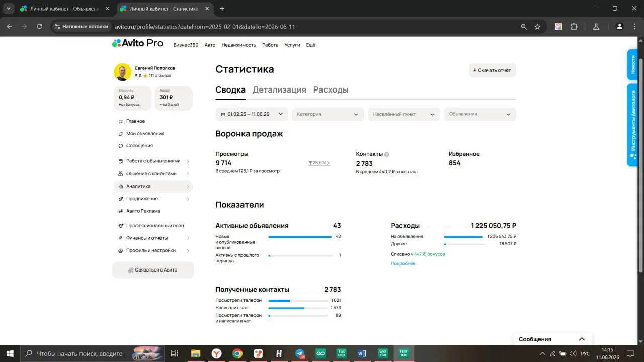Open Chrome profile icon

tap(620, 27)
